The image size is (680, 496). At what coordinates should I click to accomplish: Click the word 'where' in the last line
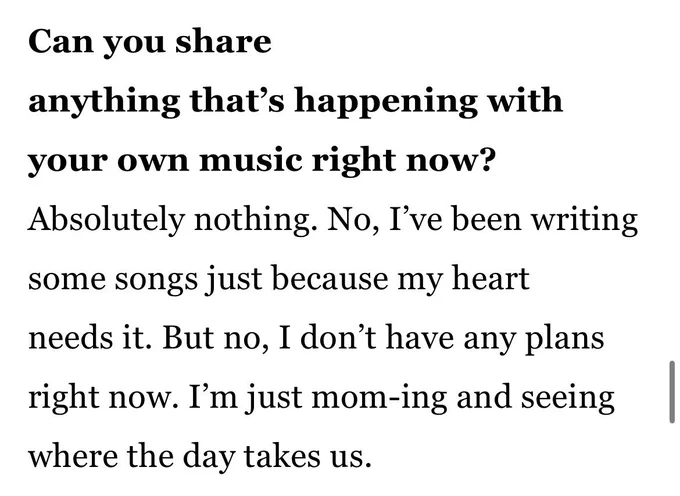(x=73, y=456)
